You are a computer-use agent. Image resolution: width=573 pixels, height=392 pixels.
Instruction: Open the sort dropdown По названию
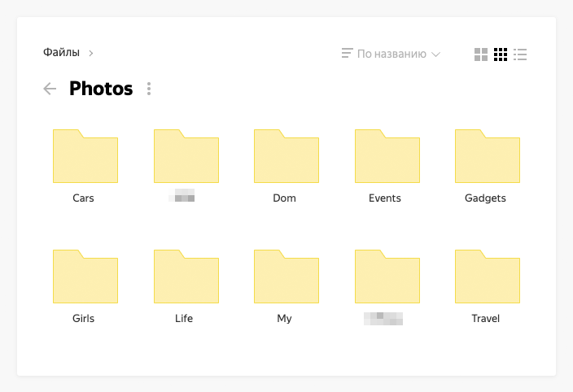point(391,54)
